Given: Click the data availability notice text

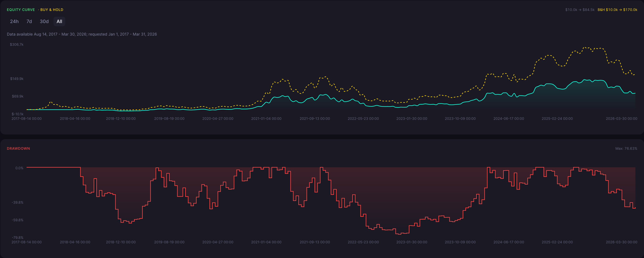Looking at the screenshot, I should [x=82, y=34].
